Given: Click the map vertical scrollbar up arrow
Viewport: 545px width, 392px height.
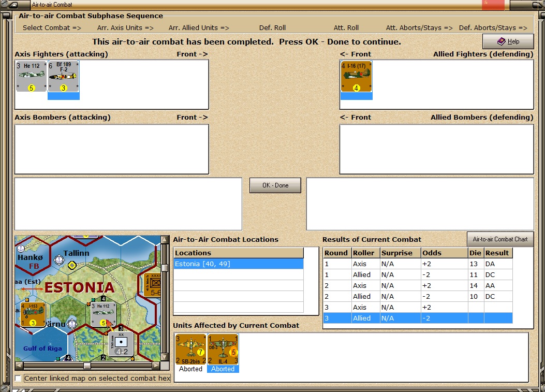Looking at the screenshot, I should [x=165, y=239].
